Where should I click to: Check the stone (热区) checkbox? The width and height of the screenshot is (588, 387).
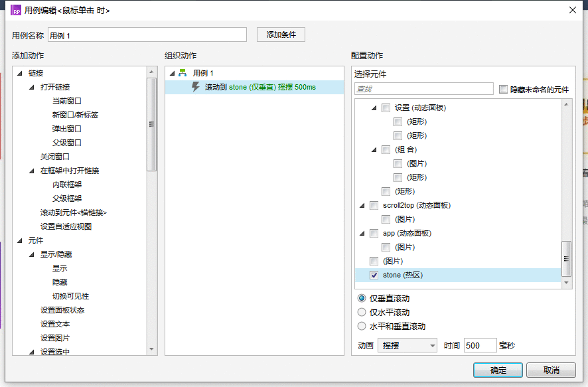click(374, 275)
